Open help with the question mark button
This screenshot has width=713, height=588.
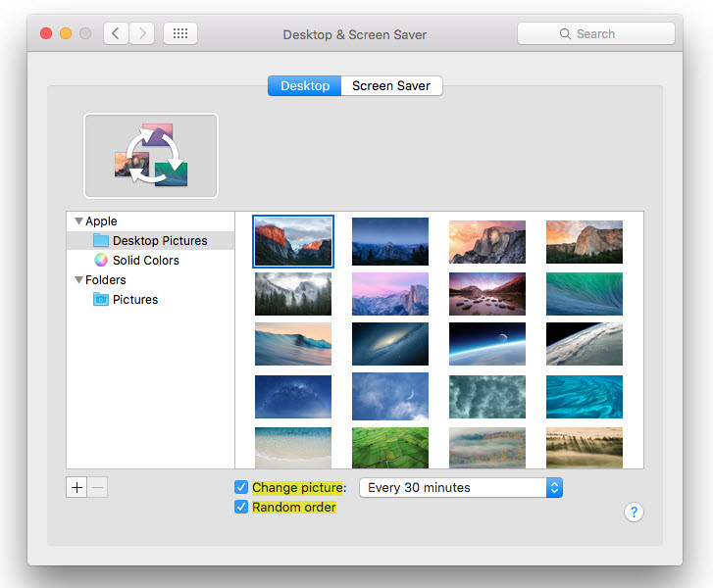[x=634, y=512]
